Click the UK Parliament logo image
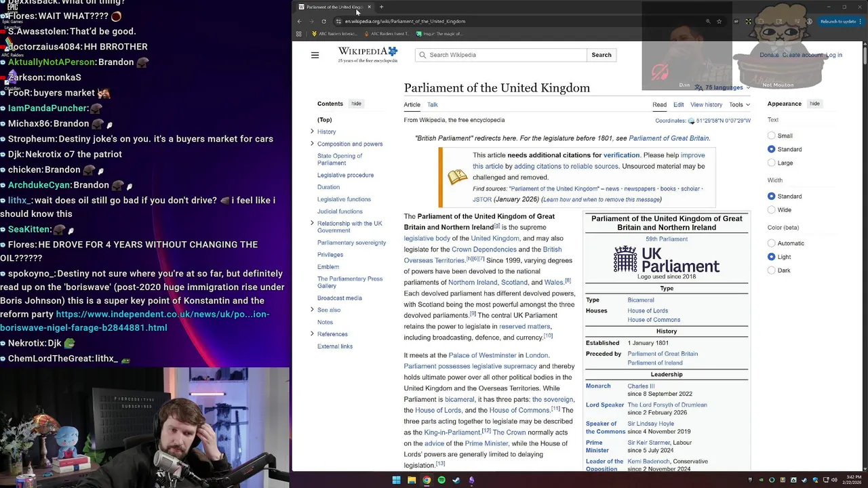 667,260
